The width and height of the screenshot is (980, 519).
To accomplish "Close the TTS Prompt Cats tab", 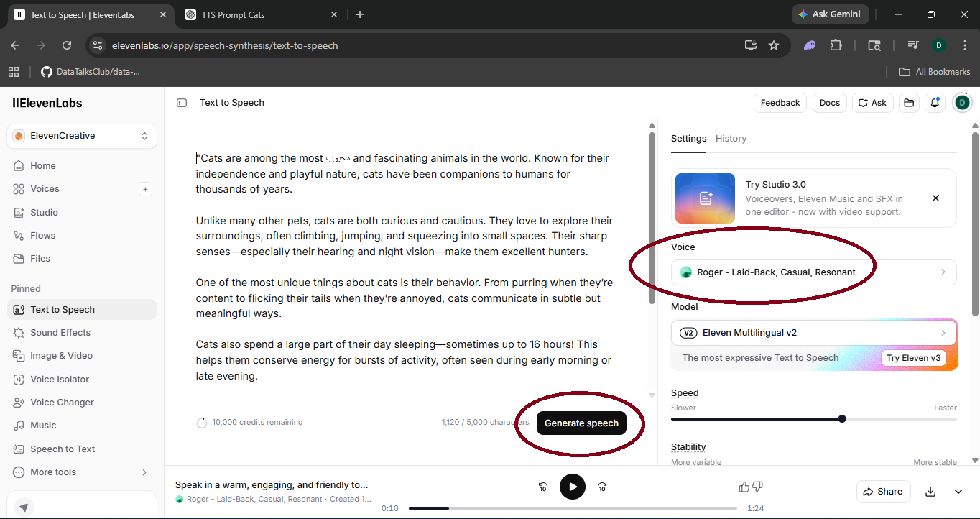I will (x=334, y=14).
